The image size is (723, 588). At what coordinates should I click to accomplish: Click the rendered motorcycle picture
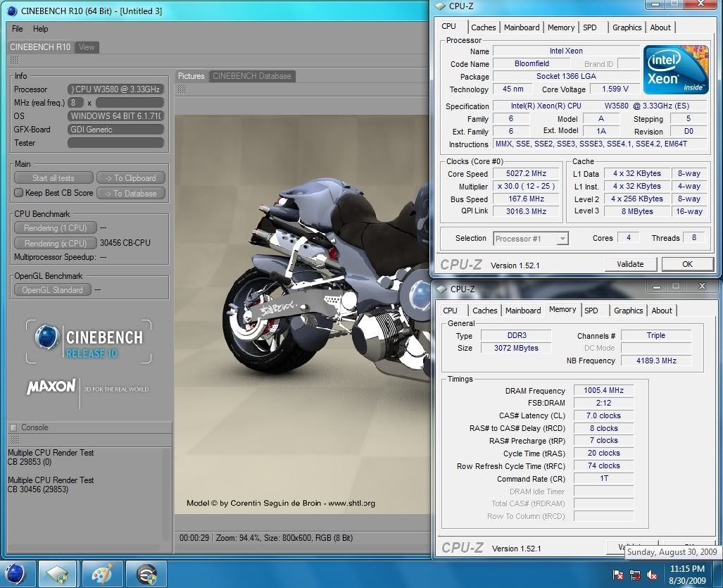pyautogui.click(x=303, y=313)
